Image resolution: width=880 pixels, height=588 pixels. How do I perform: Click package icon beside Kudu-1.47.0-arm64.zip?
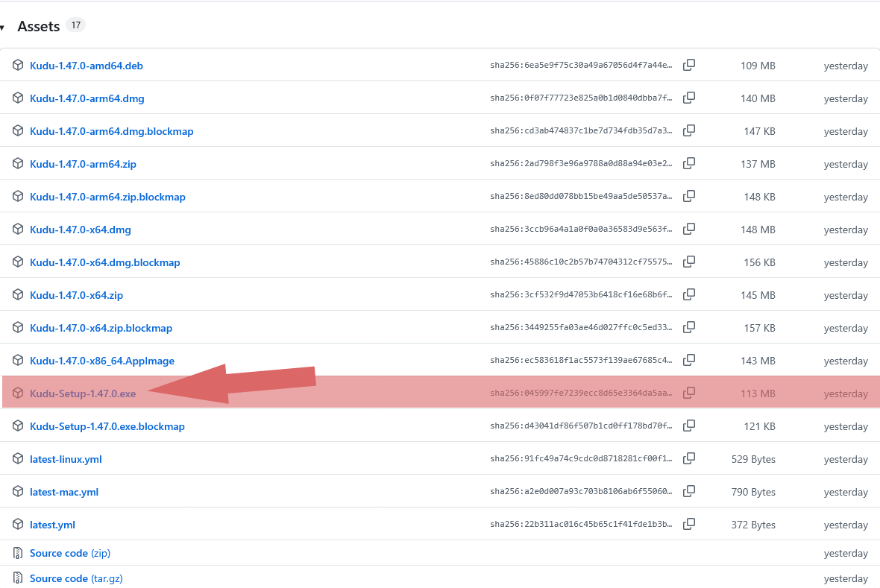pos(18,163)
